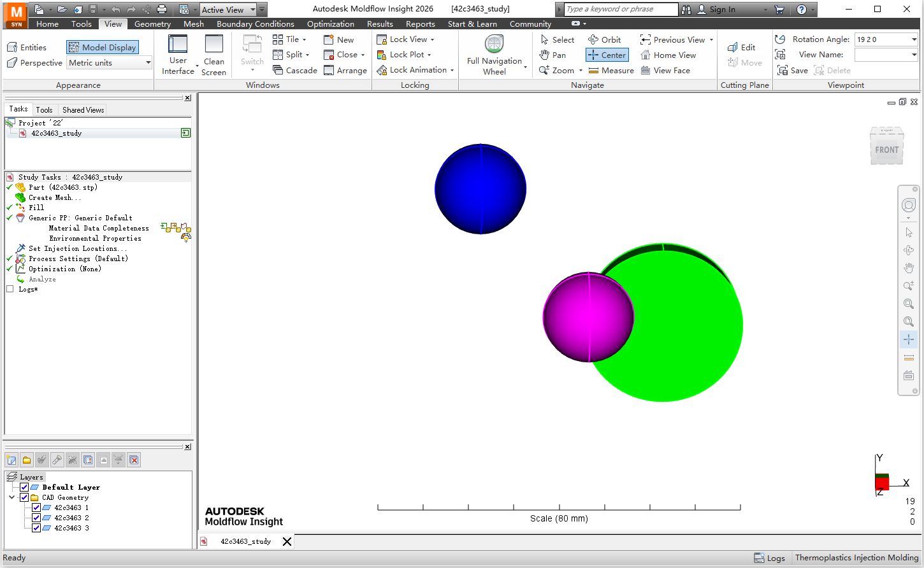Toggle Perspective view mode
924x568 pixels.
[34, 63]
